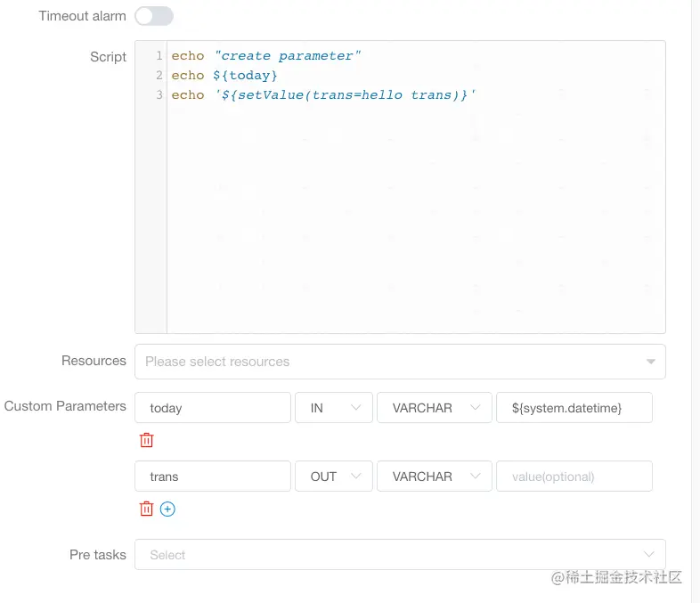Click the 'today' parameter name field
The height and width of the screenshot is (603, 700).
[x=213, y=408]
